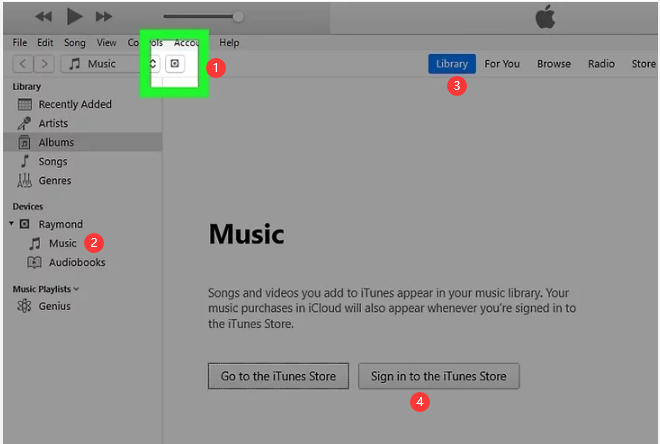660x444 pixels.
Task: Open the Help menu
Action: pos(229,43)
